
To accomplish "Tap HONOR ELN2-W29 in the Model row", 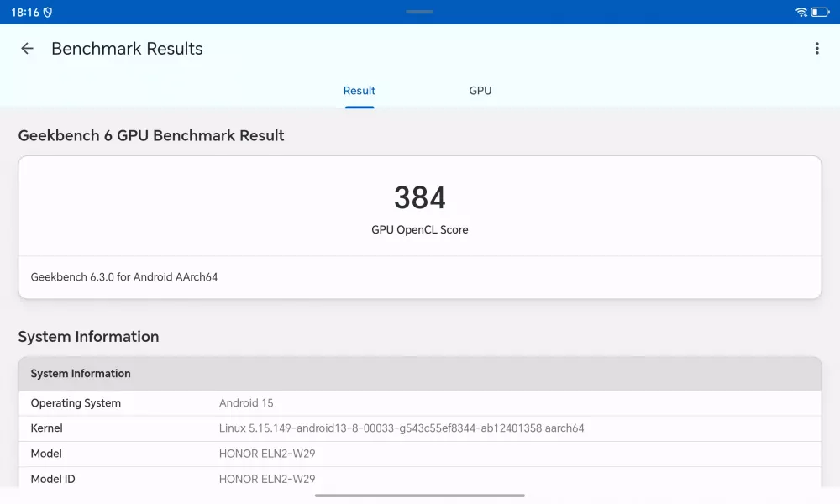I will pyautogui.click(x=267, y=454).
